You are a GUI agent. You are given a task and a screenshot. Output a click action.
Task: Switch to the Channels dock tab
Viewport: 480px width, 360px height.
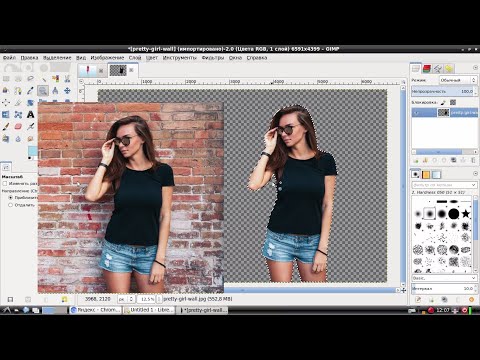[x=427, y=69]
